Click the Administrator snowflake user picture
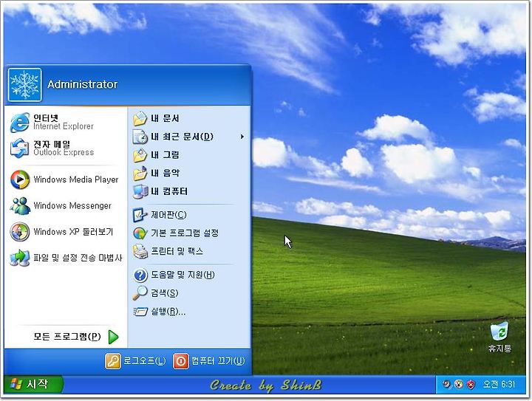Viewport: 532px width, 401px height. tap(25, 85)
